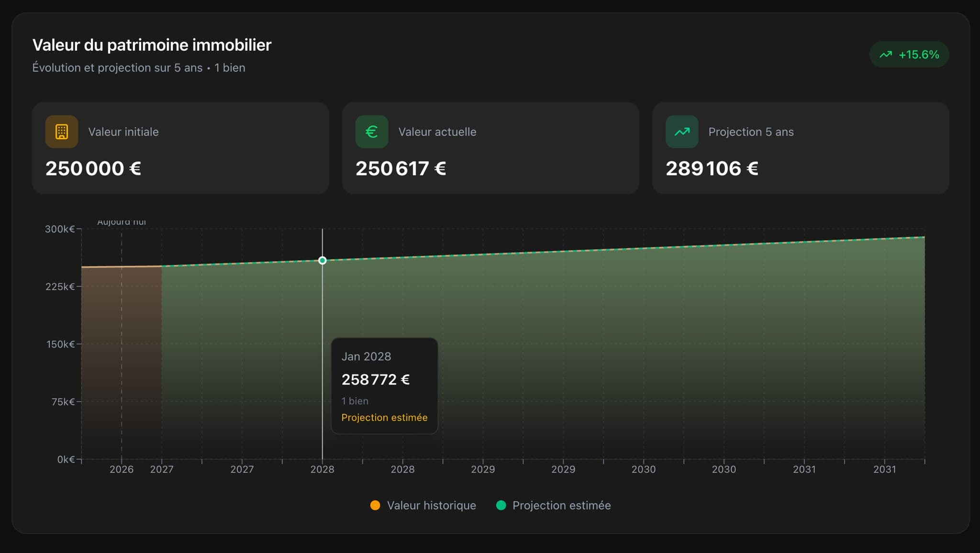Click the Jan 2028 tooltip box
Image resolution: width=980 pixels, height=553 pixels.
384,386
